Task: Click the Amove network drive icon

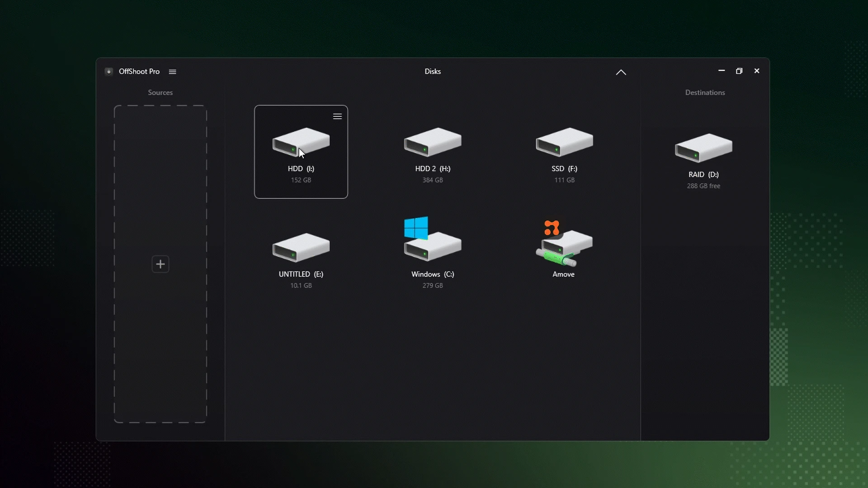Action: (564, 244)
